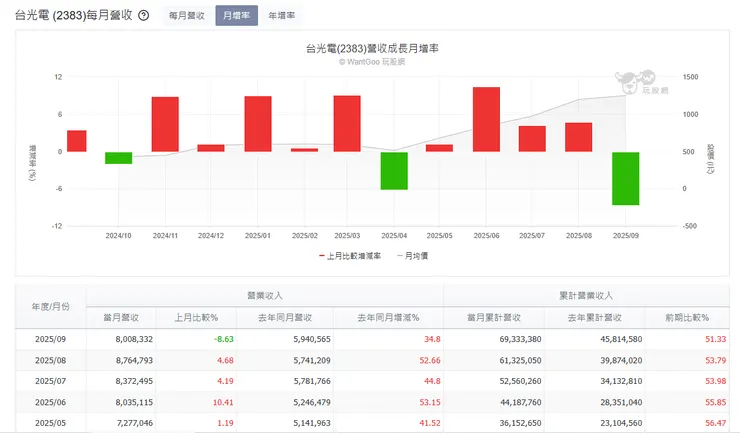Click the 2025/02 x-axis label
Viewport: 740px width, 433px height.
[304, 236]
